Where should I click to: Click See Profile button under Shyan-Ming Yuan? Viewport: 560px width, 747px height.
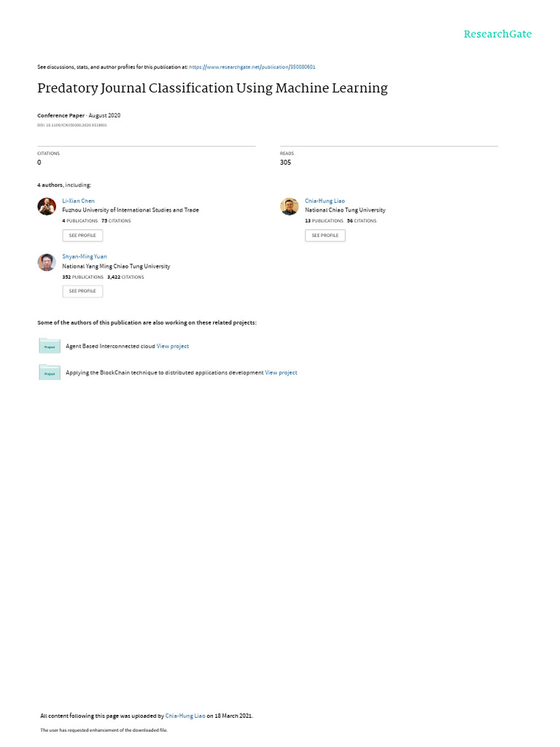(82, 291)
